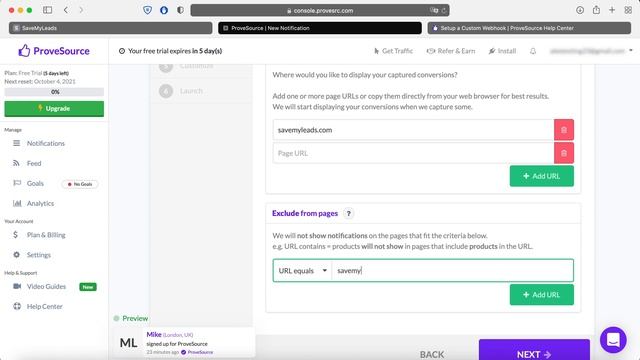640x360 pixels.
Task: Open the sidebar toggle in Safari toolbar
Action: (47, 10)
